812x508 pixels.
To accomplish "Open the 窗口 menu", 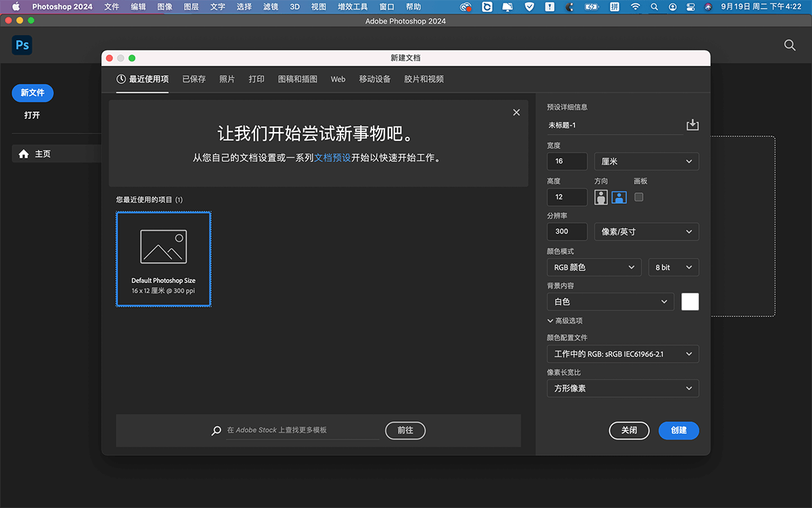I will pos(387,7).
